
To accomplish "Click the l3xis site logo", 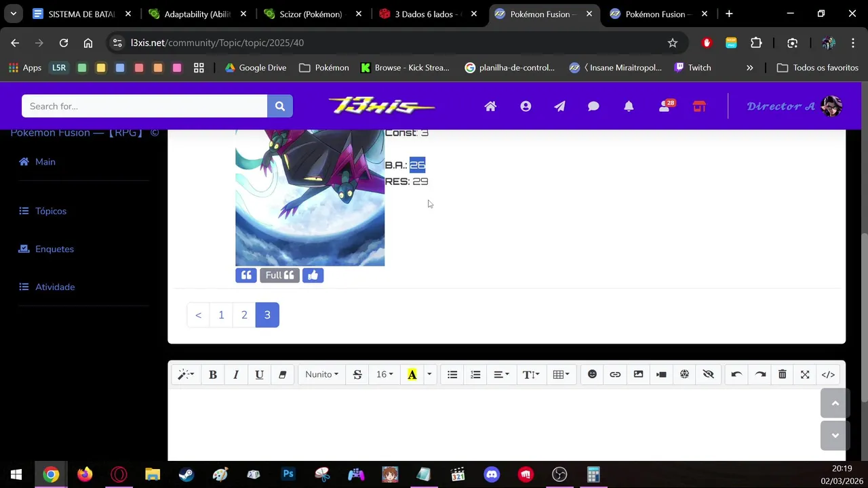I will (x=381, y=106).
